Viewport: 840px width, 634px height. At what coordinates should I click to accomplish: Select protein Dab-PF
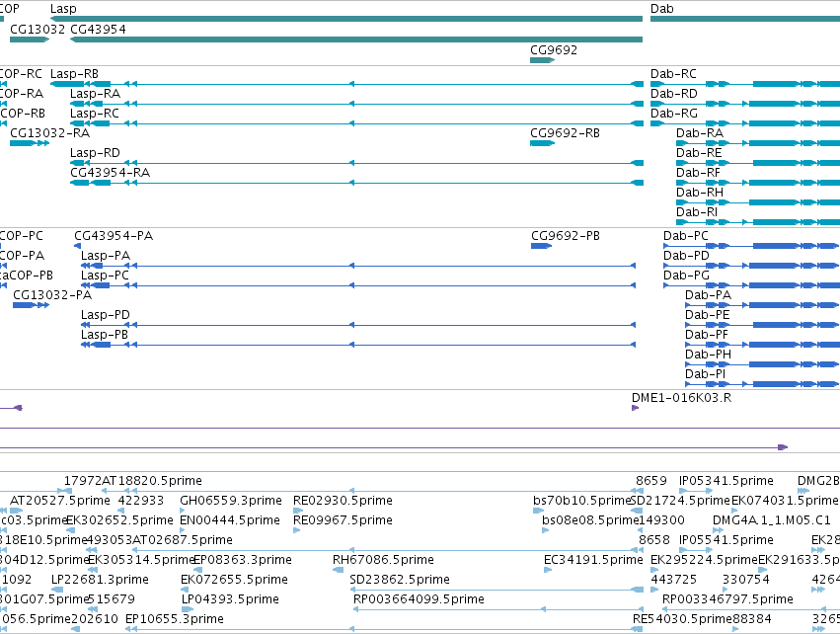point(707,335)
